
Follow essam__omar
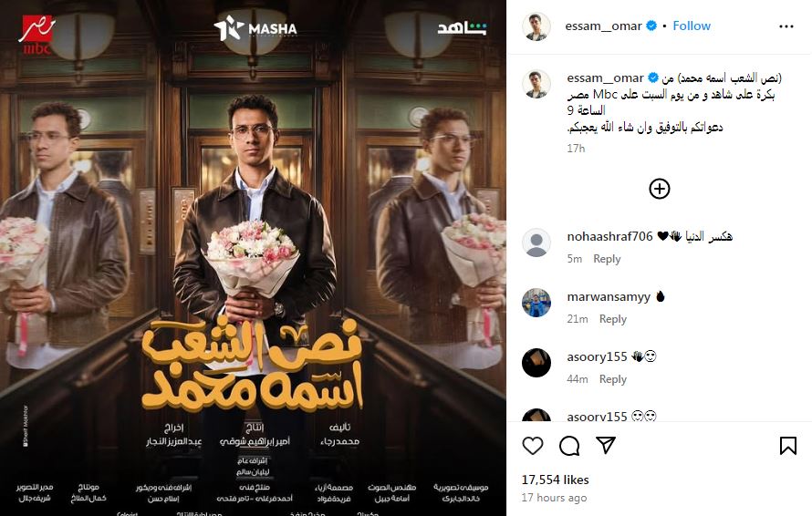[x=692, y=26]
